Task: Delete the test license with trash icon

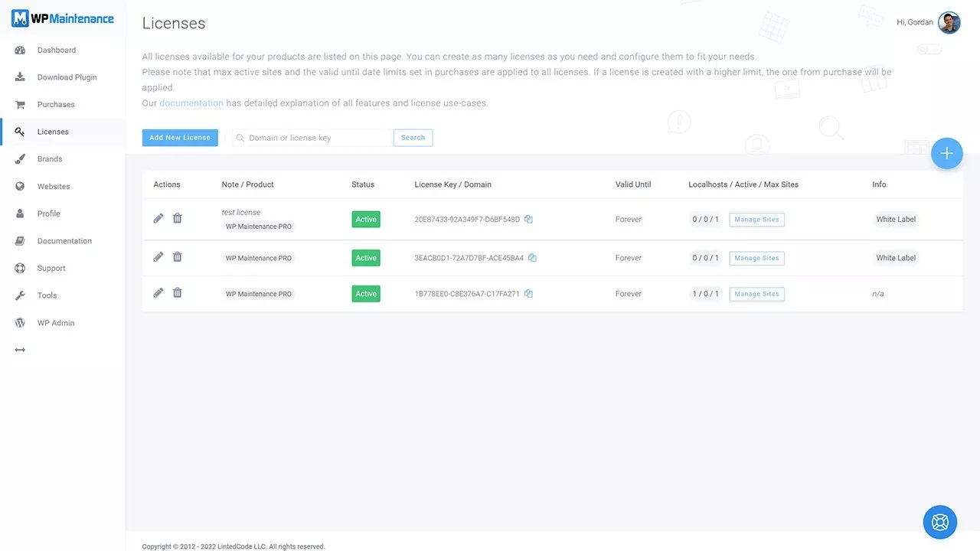Action: [x=178, y=219]
